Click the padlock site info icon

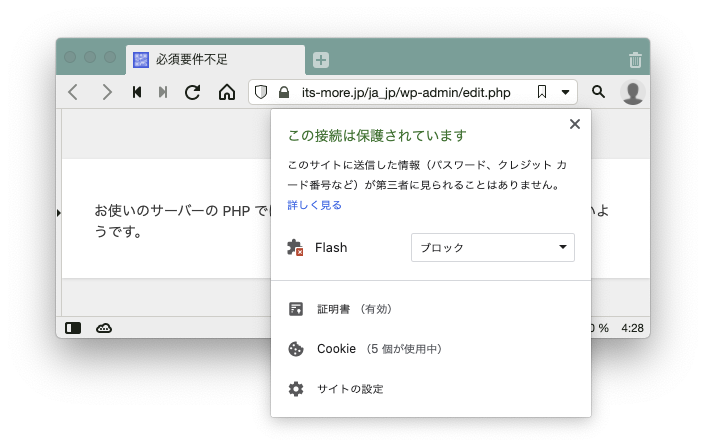(x=284, y=92)
